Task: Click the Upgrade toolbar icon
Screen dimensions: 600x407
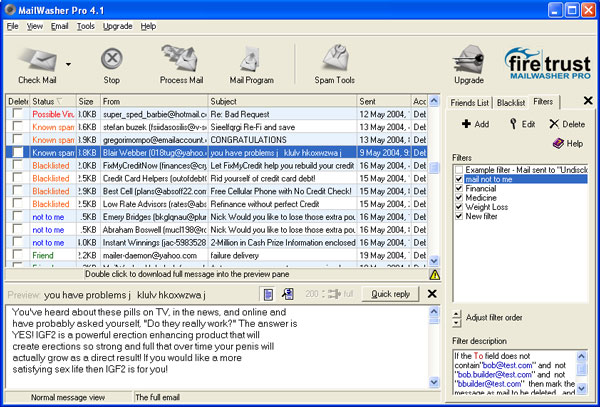Action: coord(469,60)
